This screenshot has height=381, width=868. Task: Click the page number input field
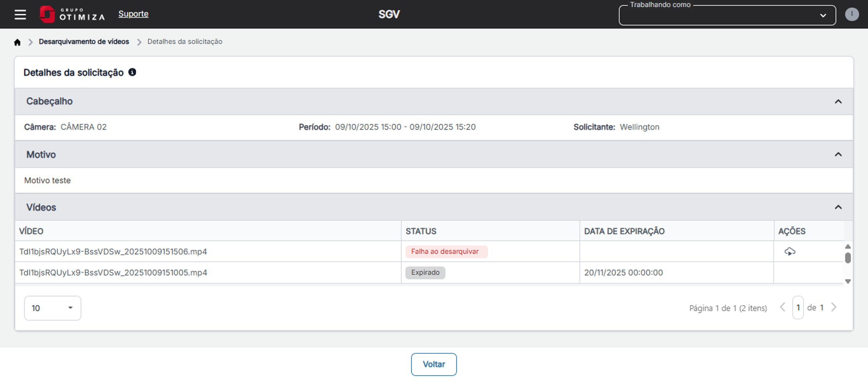tap(798, 308)
